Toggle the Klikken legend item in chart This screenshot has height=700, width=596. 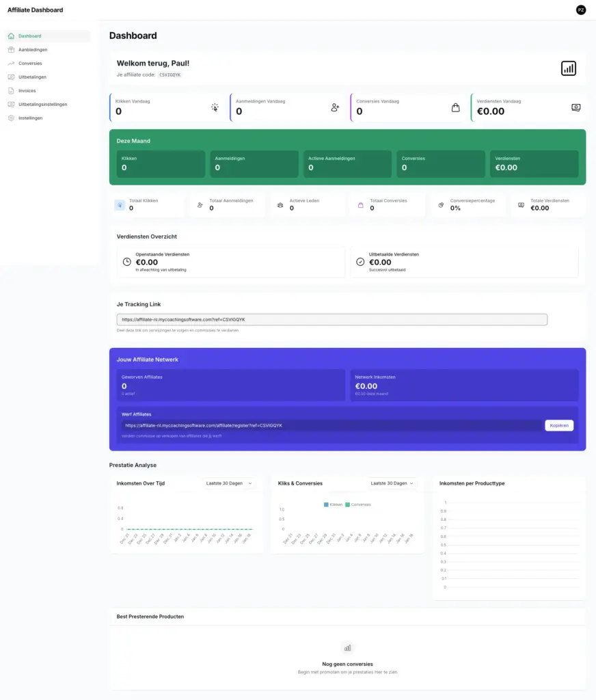pos(333,504)
